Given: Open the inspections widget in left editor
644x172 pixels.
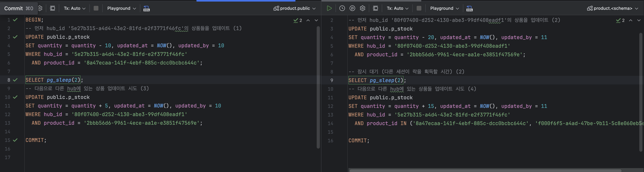Looking at the screenshot, I should [298, 21].
